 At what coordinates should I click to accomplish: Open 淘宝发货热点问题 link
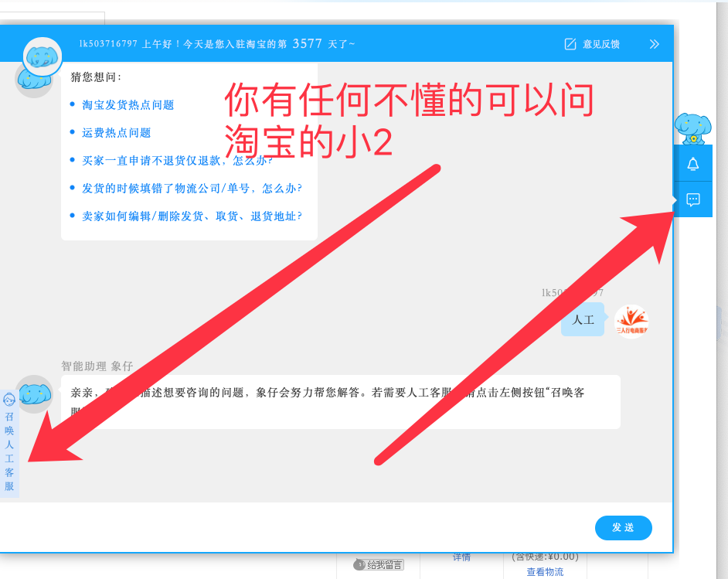pyautogui.click(x=128, y=105)
